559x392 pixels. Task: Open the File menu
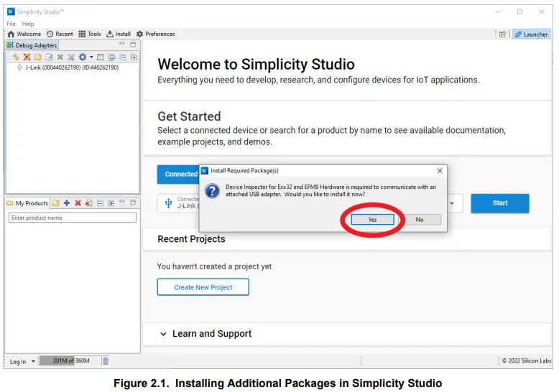(x=11, y=24)
